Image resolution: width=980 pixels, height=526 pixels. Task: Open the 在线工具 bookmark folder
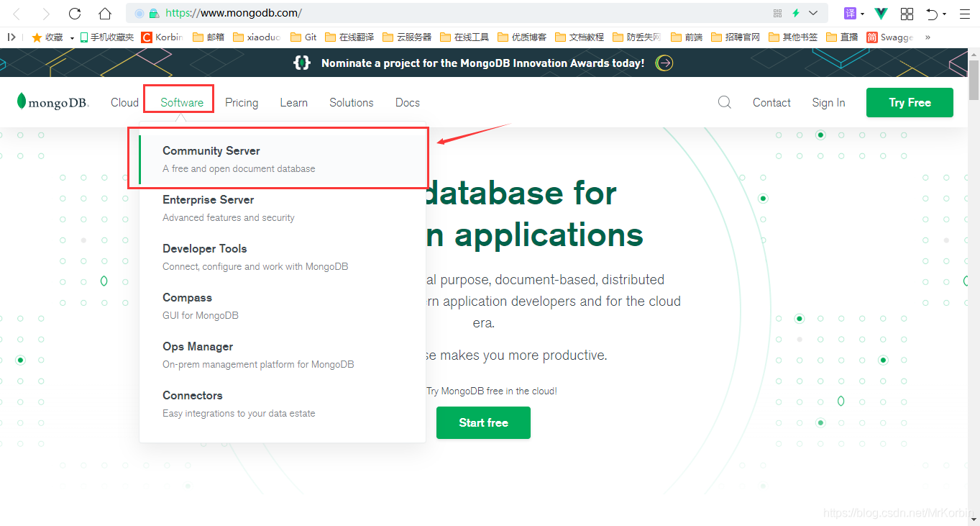point(464,37)
